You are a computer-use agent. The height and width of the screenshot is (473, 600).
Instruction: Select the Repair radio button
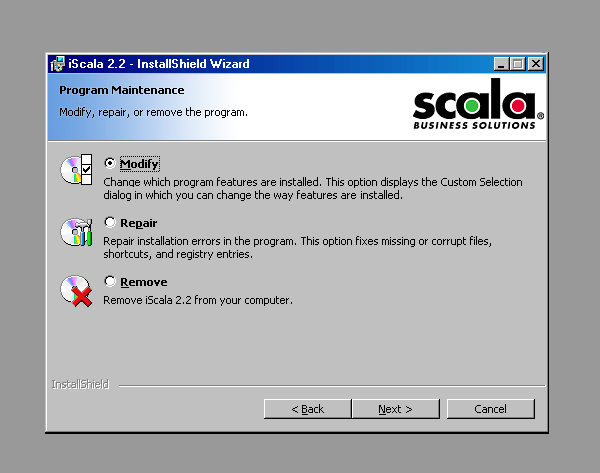(110, 222)
